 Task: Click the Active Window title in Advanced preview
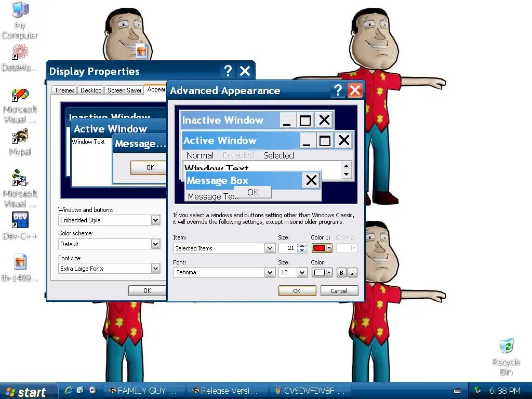point(220,140)
